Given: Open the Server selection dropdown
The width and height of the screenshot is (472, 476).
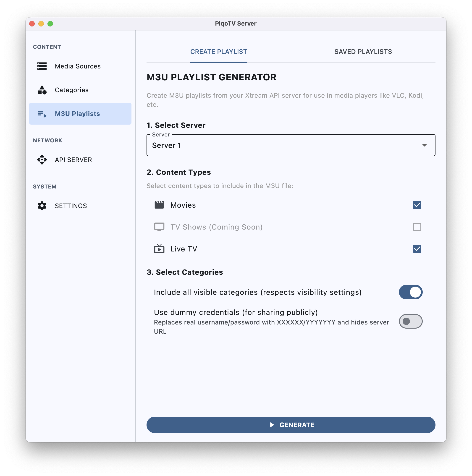Looking at the screenshot, I should tap(291, 145).
